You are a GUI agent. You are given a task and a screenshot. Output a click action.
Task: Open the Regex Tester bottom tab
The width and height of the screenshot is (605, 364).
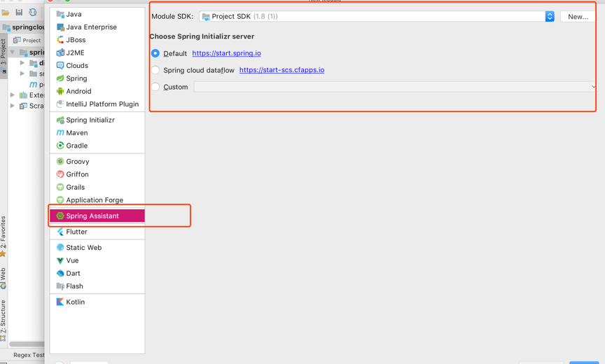[27, 355]
